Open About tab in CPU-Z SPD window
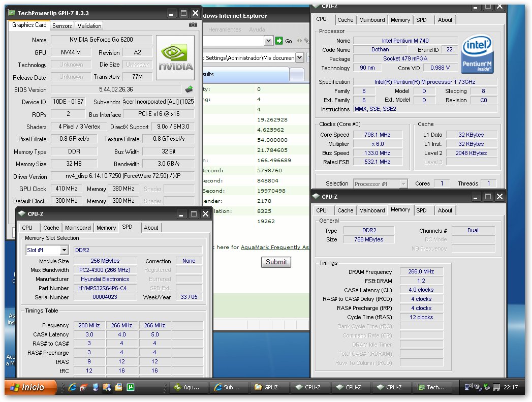This screenshot has width=532, height=402. [x=150, y=228]
